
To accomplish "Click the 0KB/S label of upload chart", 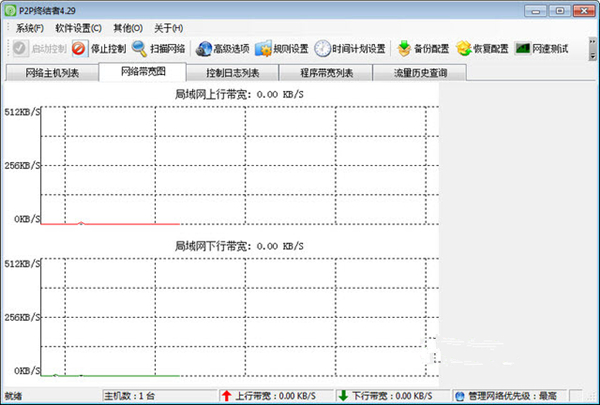I will point(27,219).
